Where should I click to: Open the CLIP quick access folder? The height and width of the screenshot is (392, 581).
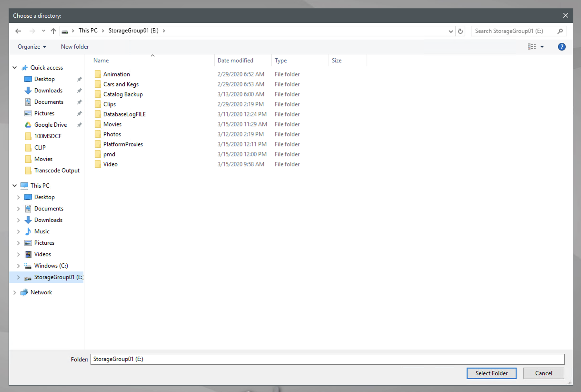40,148
